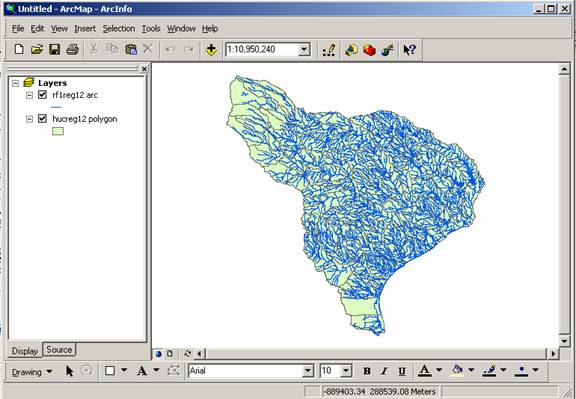
Task: Open the Insert menu
Action: click(x=85, y=29)
